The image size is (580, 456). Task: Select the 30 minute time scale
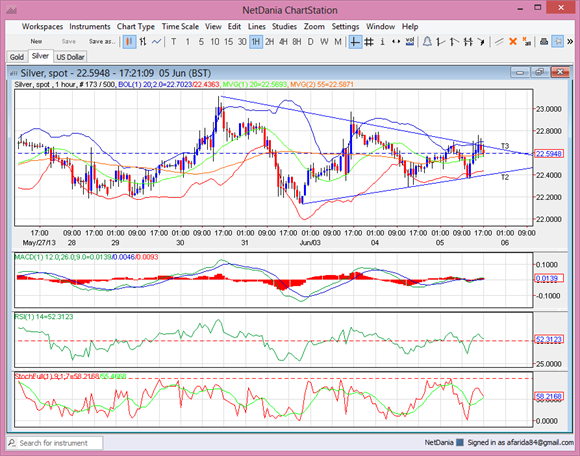pyautogui.click(x=242, y=42)
